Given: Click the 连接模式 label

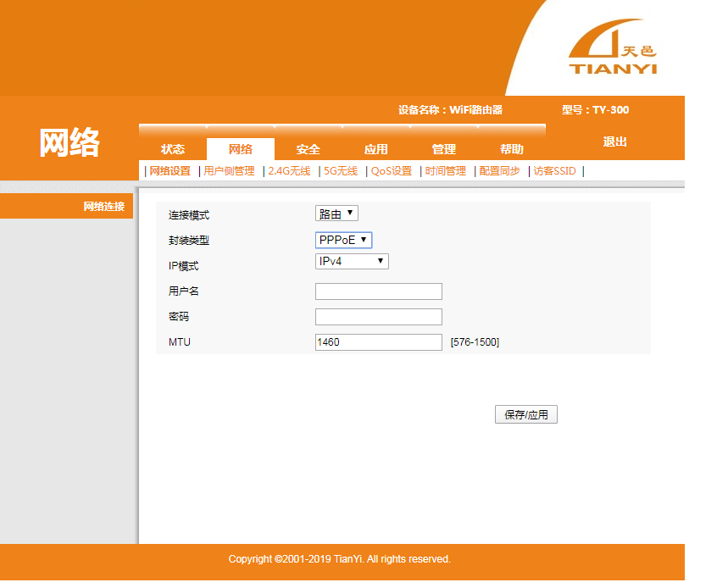Looking at the screenshot, I should click(188, 215).
